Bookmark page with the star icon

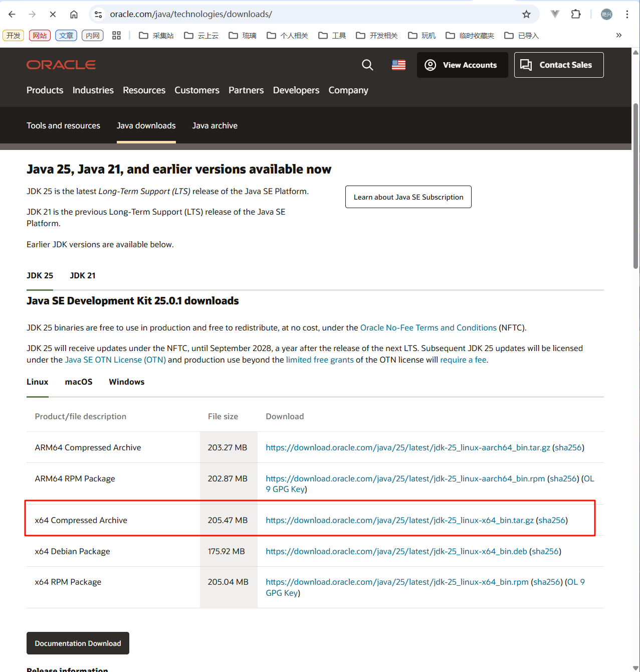tap(526, 15)
